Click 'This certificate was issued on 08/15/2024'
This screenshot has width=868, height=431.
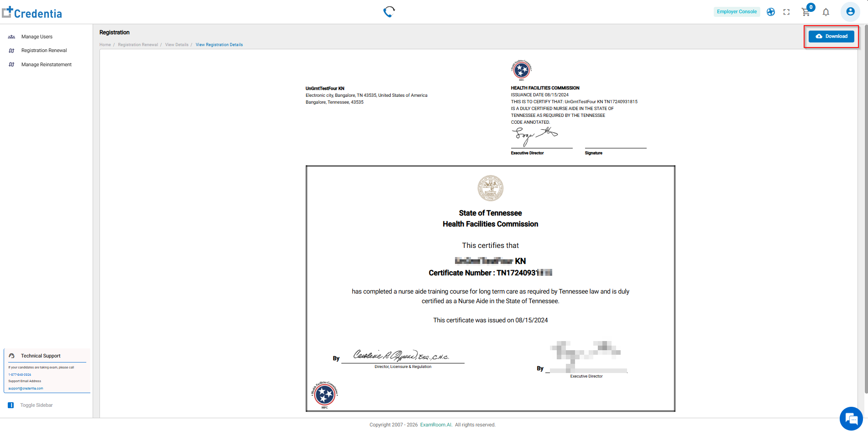[491, 320]
